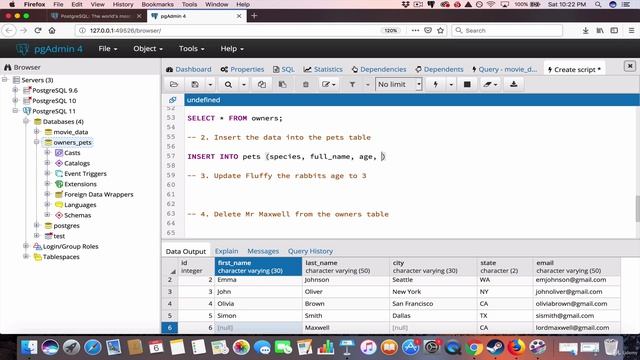Open the Edit pencil dropdown
The width and height of the screenshot is (640, 360).
pyautogui.click(x=328, y=84)
